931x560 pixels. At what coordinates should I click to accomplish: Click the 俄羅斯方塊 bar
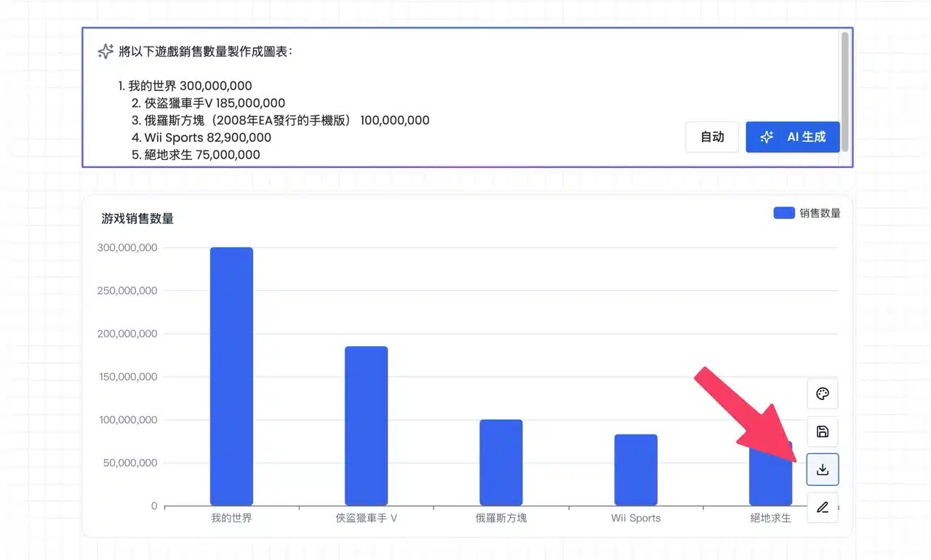500,463
